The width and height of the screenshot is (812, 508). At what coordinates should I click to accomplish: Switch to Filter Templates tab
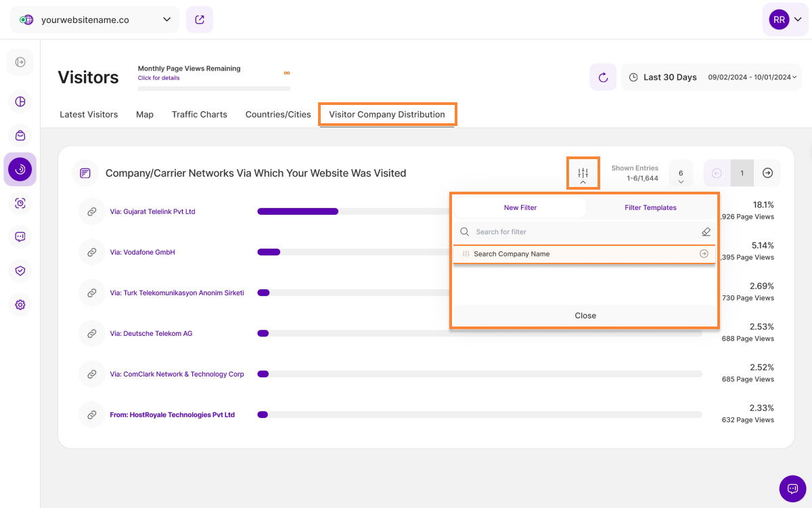650,208
